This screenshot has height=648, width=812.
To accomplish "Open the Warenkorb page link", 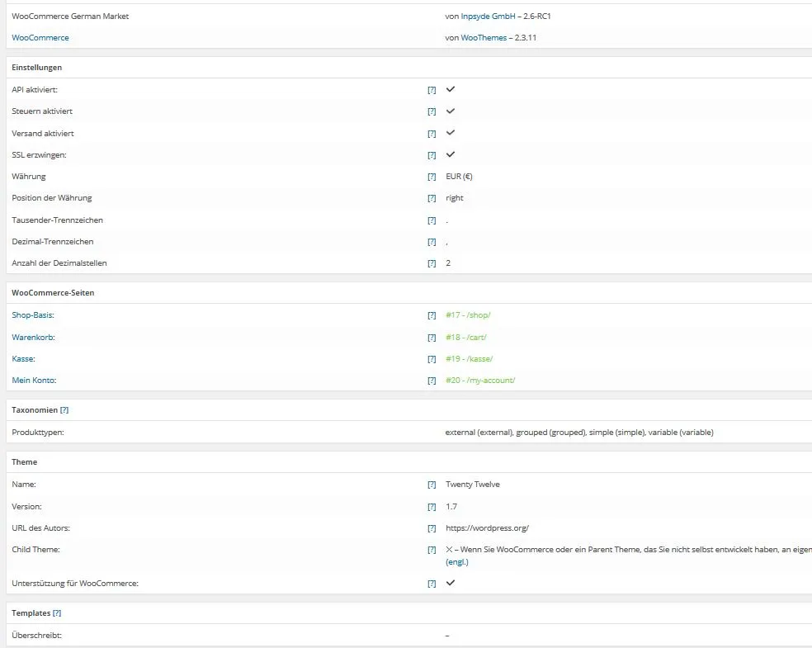I will [x=33, y=338].
